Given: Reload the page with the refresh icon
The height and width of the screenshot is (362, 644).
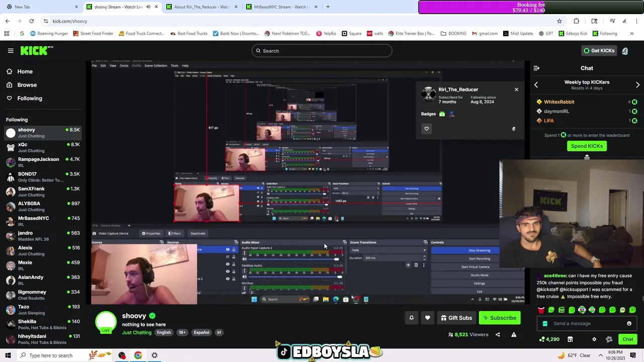Looking at the screenshot, I should click(31, 21).
